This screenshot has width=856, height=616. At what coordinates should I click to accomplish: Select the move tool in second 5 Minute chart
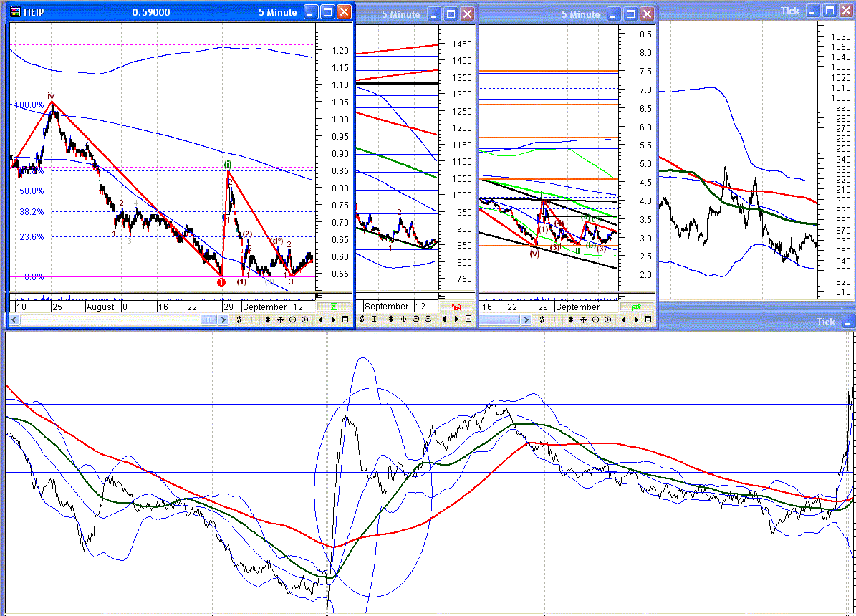coord(403,319)
